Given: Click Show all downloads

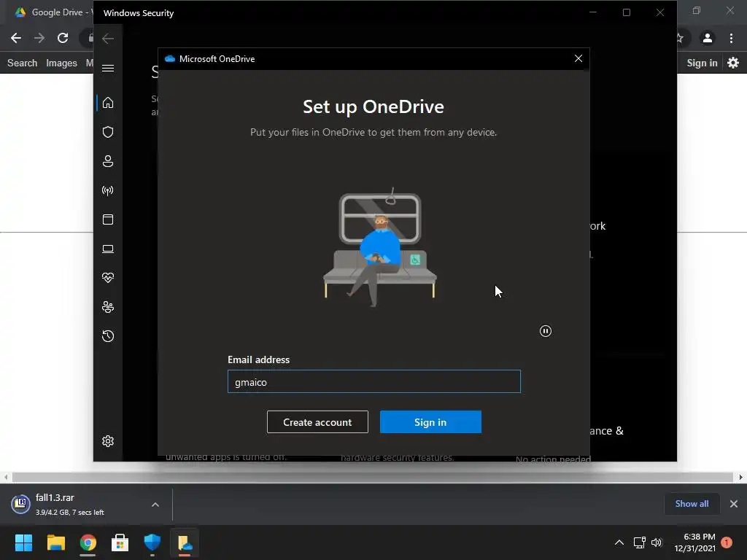Looking at the screenshot, I should point(692,504).
